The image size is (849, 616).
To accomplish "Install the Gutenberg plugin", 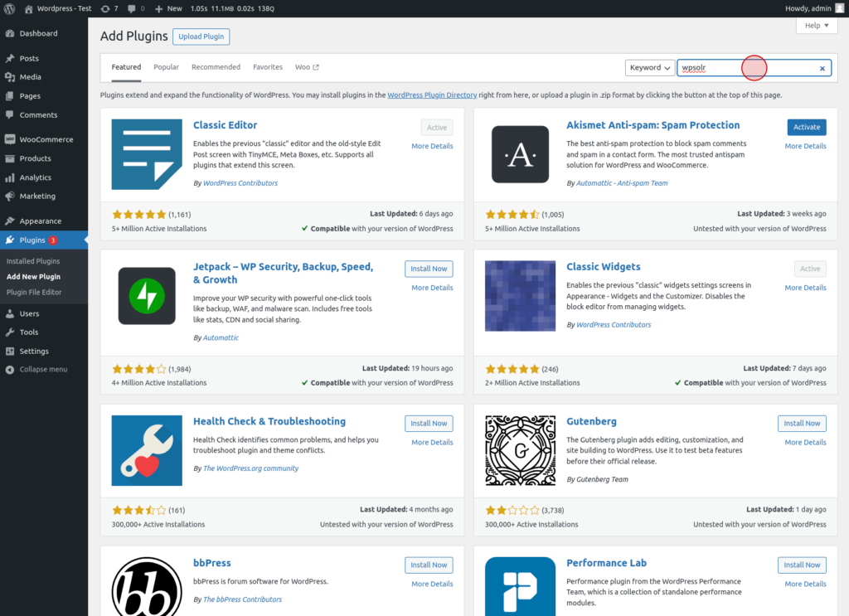I will [802, 424].
